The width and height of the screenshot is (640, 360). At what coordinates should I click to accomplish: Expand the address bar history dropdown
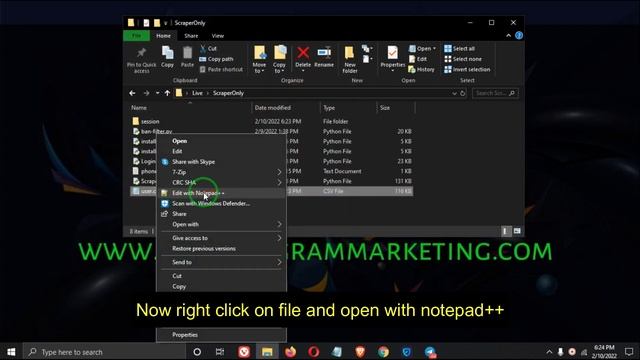point(454,93)
